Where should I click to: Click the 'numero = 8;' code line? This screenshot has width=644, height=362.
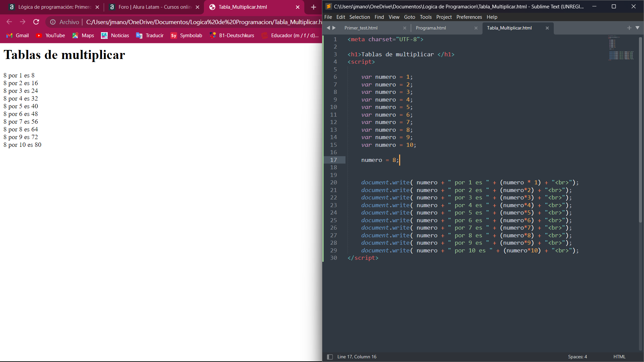tap(380, 160)
